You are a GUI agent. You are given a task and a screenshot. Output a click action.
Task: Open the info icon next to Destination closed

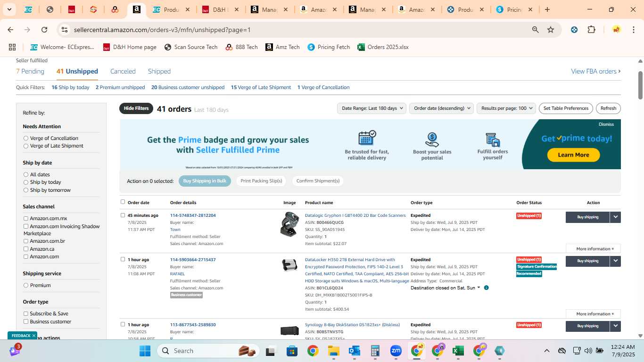point(486,288)
